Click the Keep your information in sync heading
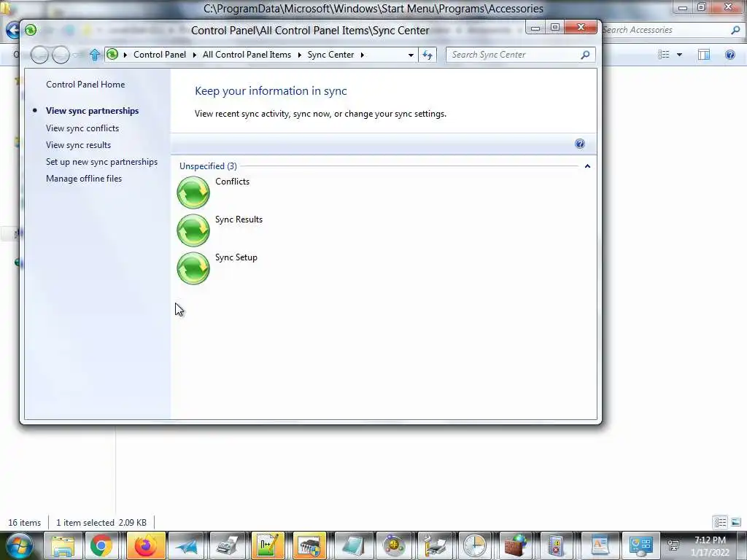Viewport: 747px width, 560px height. click(x=271, y=91)
